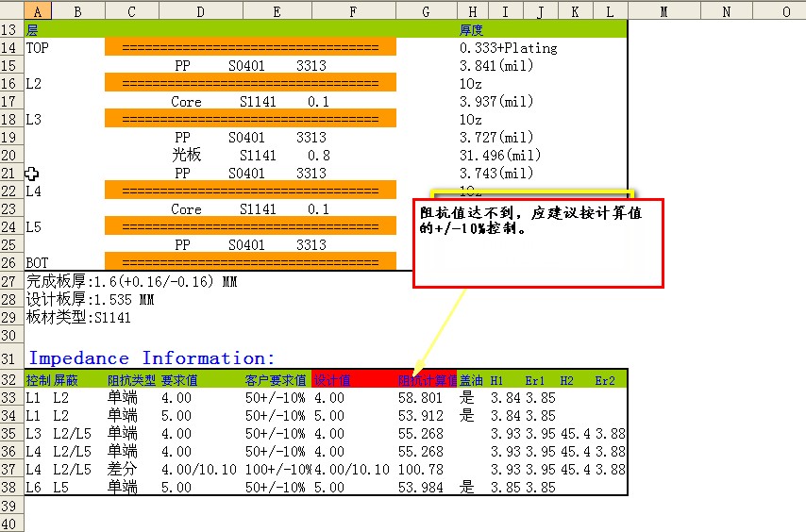Select column M header
Screen dimensions: 806x532
pyautogui.click(x=664, y=10)
